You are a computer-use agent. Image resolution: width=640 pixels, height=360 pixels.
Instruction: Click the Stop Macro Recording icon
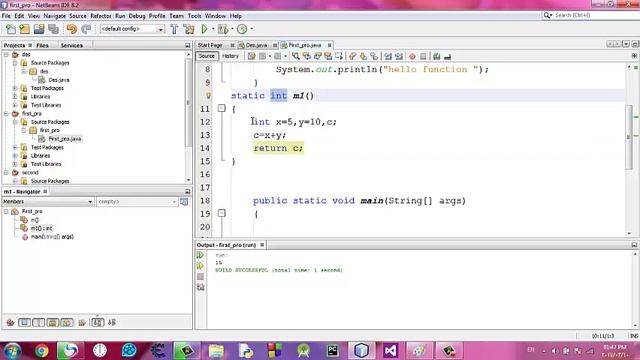(423, 56)
